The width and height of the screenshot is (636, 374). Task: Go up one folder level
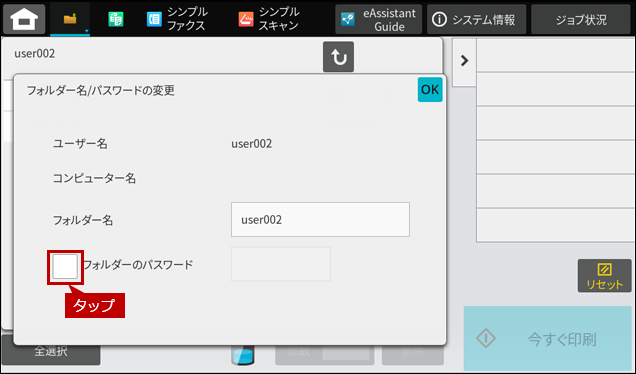[x=338, y=57]
